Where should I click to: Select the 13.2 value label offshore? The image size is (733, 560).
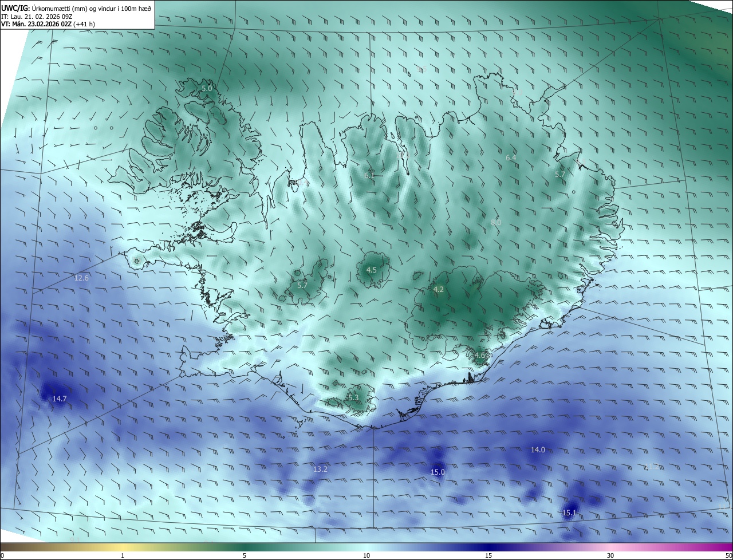320,469
